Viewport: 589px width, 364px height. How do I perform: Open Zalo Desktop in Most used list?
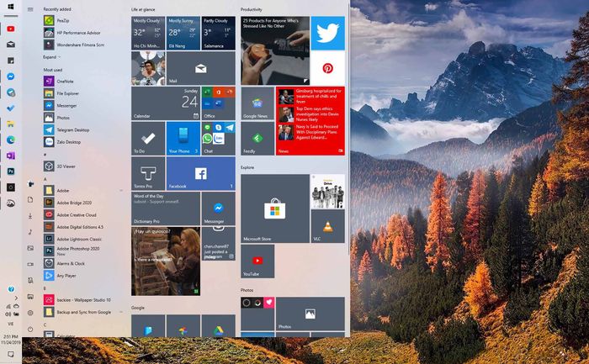pyautogui.click(x=83, y=142)
